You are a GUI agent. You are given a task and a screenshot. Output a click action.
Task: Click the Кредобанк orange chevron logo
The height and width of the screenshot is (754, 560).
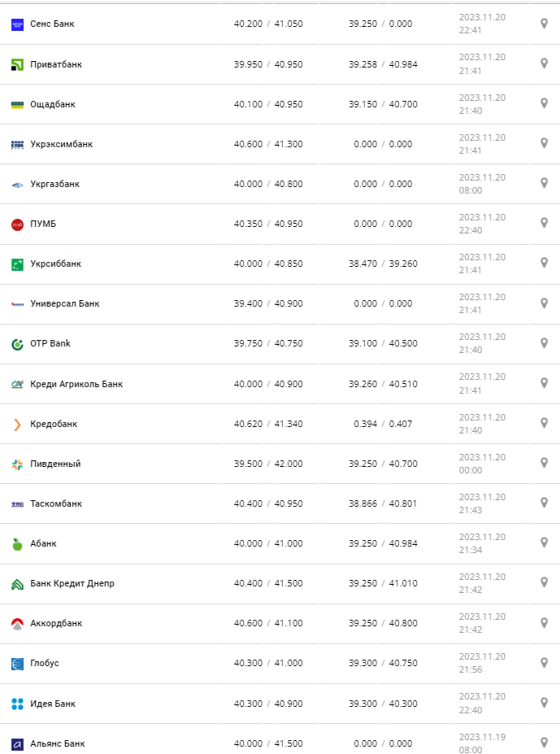click(x=17, y=424)
